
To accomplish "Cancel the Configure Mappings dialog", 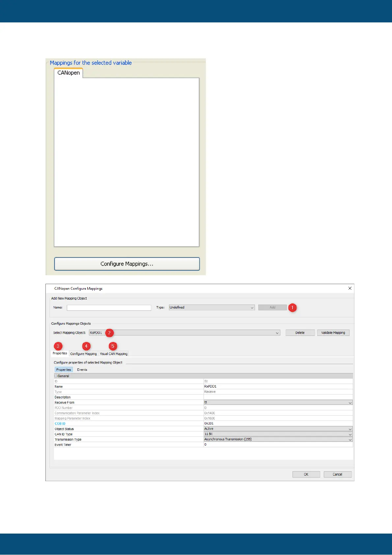I will pos(337,475).
